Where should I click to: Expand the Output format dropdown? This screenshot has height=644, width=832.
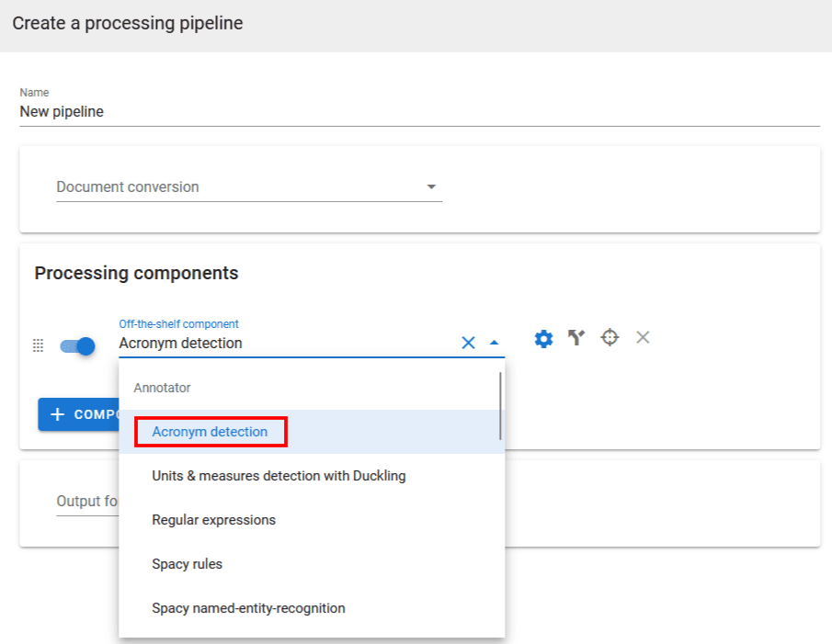[87, 502]
